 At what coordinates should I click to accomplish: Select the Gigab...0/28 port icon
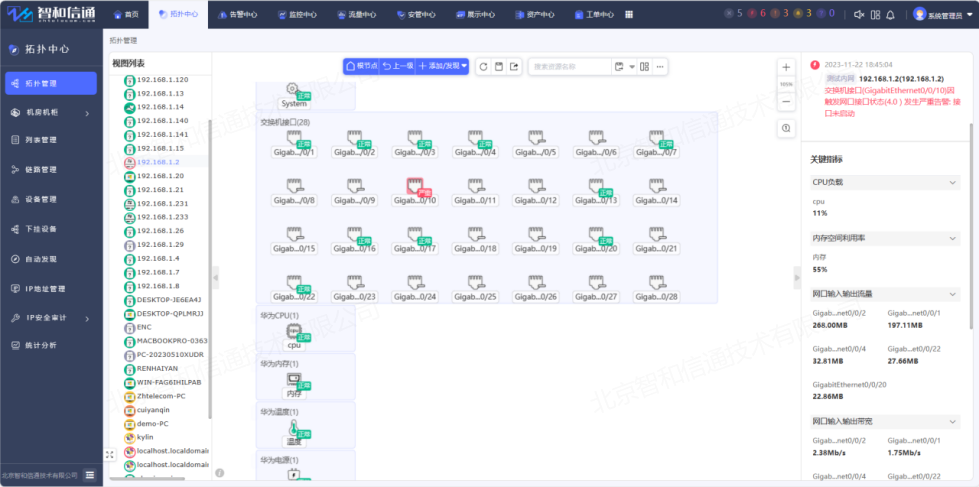coord(656,283)
